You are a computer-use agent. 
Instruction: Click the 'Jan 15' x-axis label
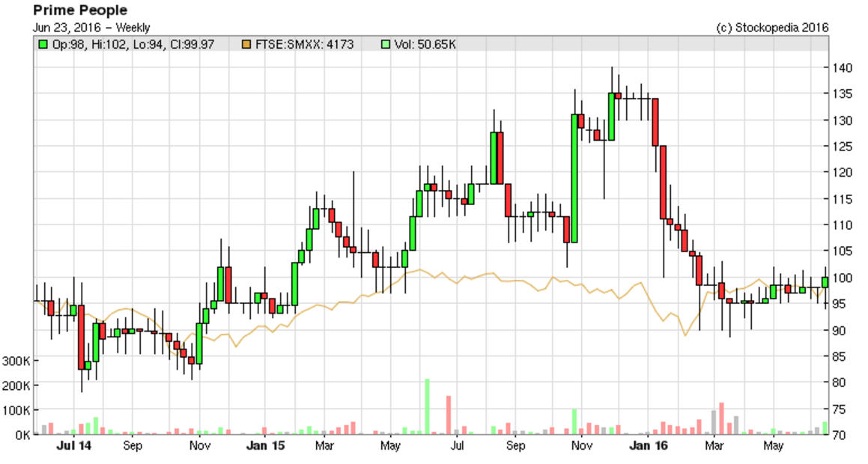pyautogui.click(x=265, y=446)
